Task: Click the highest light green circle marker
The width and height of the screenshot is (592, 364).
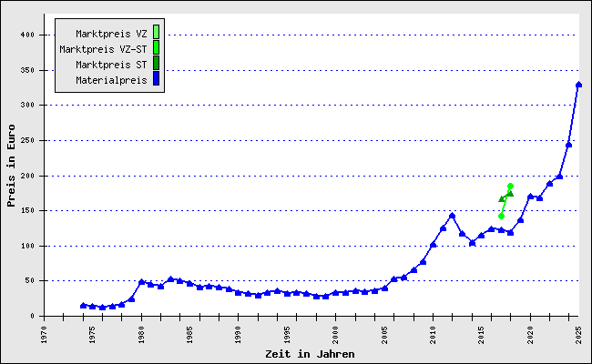Action: tap(510, 187)
